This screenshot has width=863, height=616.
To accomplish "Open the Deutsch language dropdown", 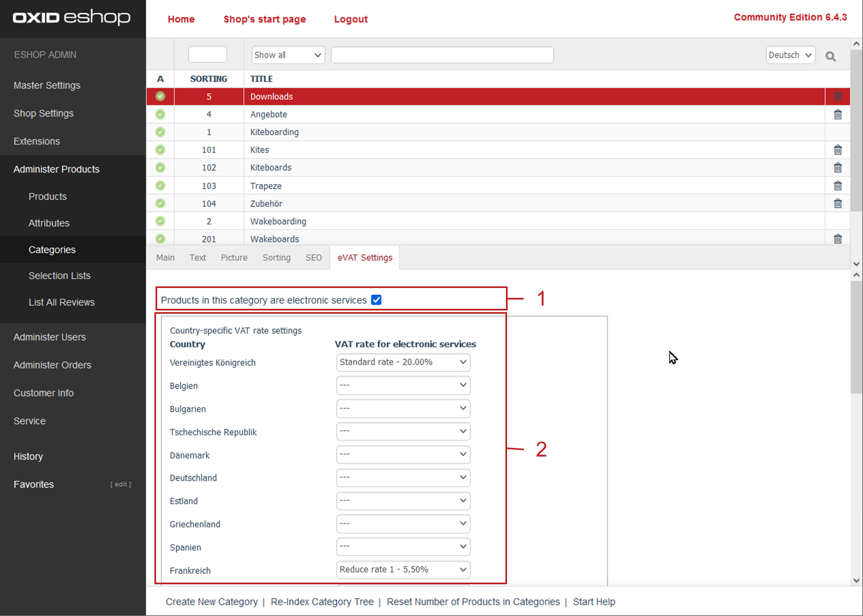I will [x=790, y=55].
